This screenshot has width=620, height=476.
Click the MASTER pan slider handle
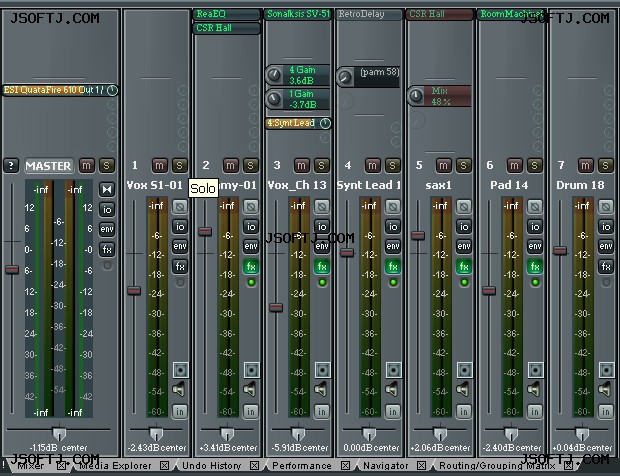[x=59, y=433]
